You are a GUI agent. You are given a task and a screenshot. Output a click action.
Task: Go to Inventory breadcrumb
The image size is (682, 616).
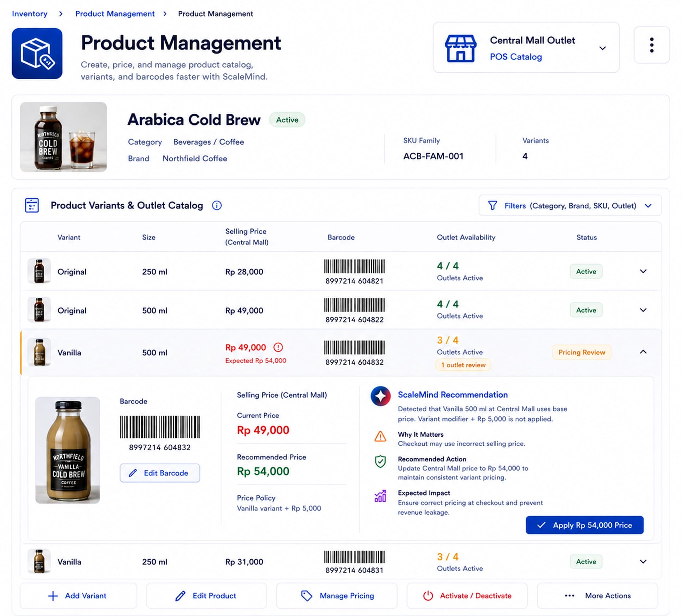30,14
